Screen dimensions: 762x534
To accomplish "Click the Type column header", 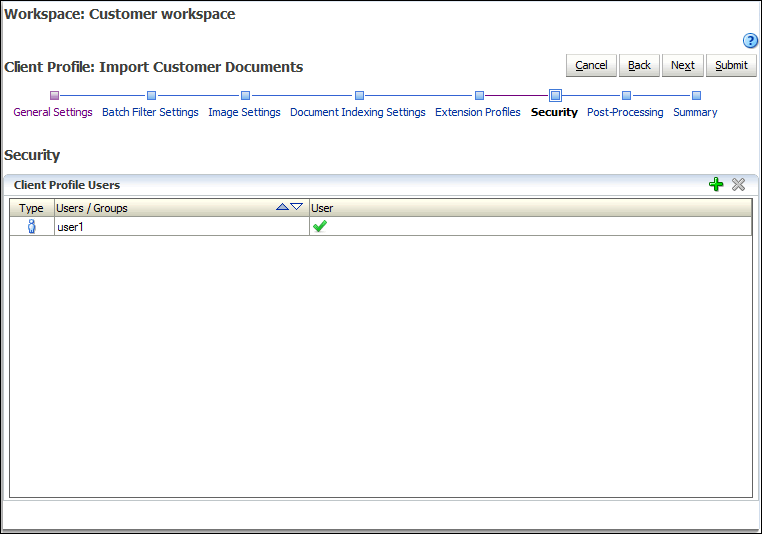I will point(32,208).
